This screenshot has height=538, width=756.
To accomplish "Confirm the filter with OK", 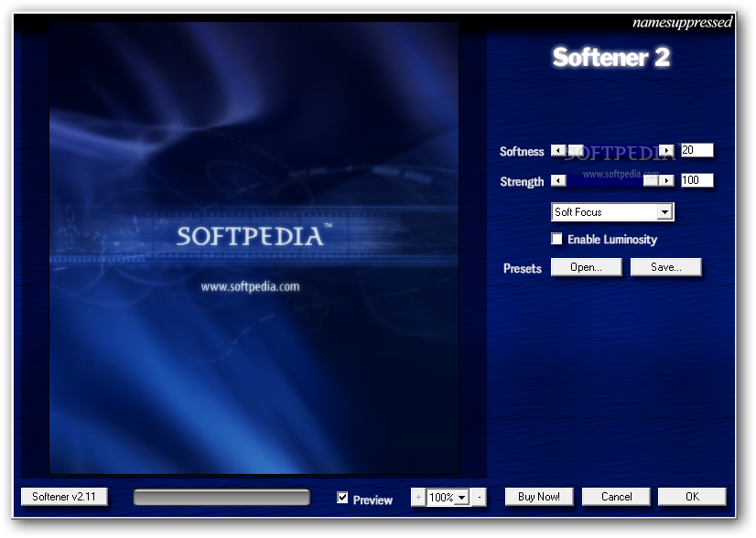I will [692, 497].
